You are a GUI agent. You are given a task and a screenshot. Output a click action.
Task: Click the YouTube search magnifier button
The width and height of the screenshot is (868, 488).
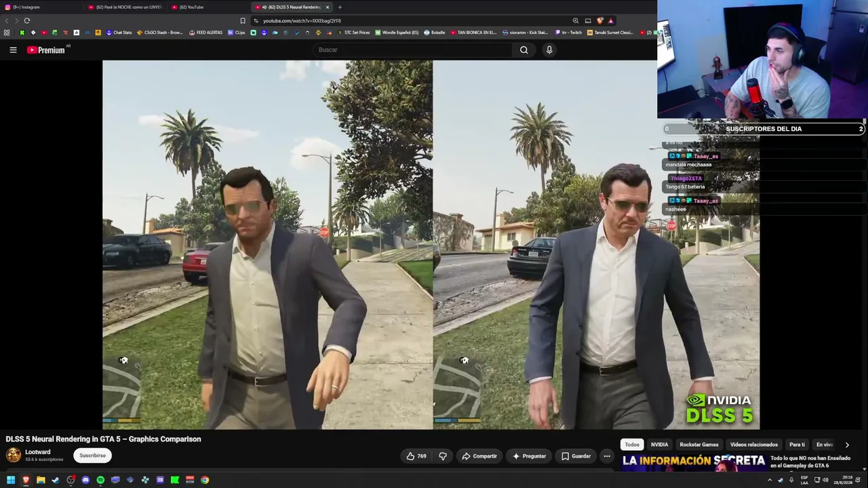click(x=524, y=49)
